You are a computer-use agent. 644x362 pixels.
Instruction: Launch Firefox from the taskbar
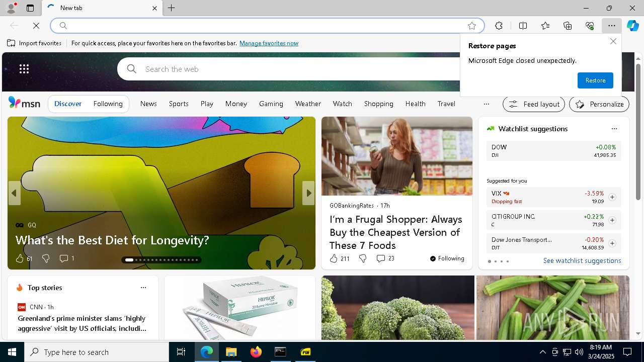click(x=256, y=352)
